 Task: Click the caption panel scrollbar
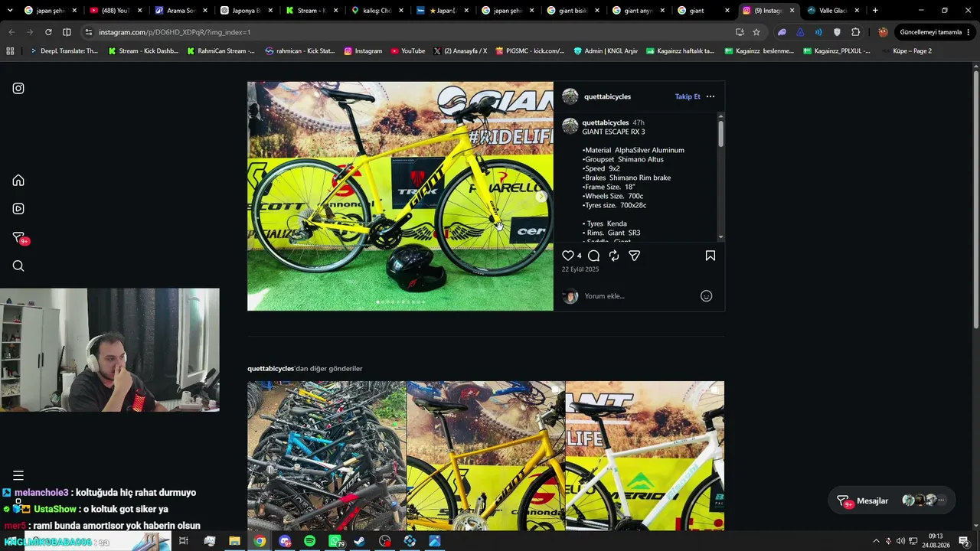pyautogui.click(x=720, y=134)
